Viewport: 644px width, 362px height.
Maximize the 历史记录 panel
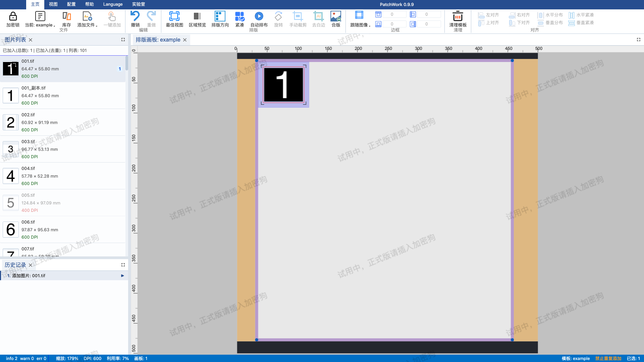(123, 265)
